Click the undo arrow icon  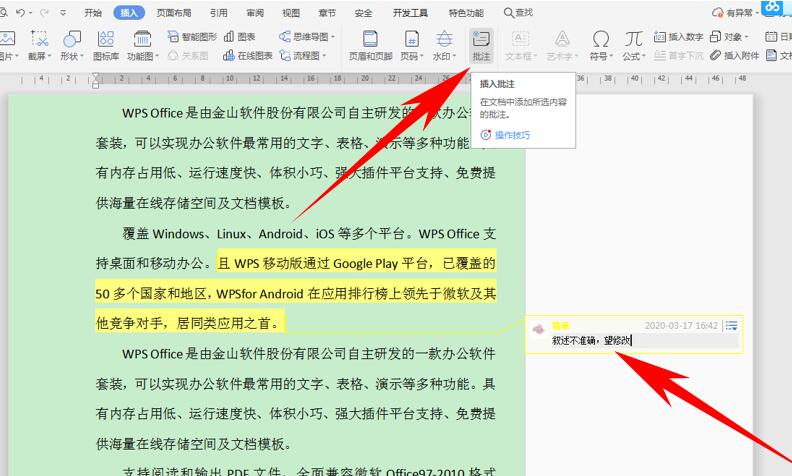(x=21, y=13)
